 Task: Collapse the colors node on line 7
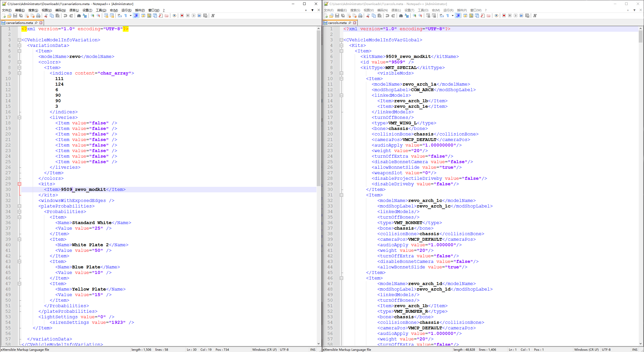(x=19, y=62)
